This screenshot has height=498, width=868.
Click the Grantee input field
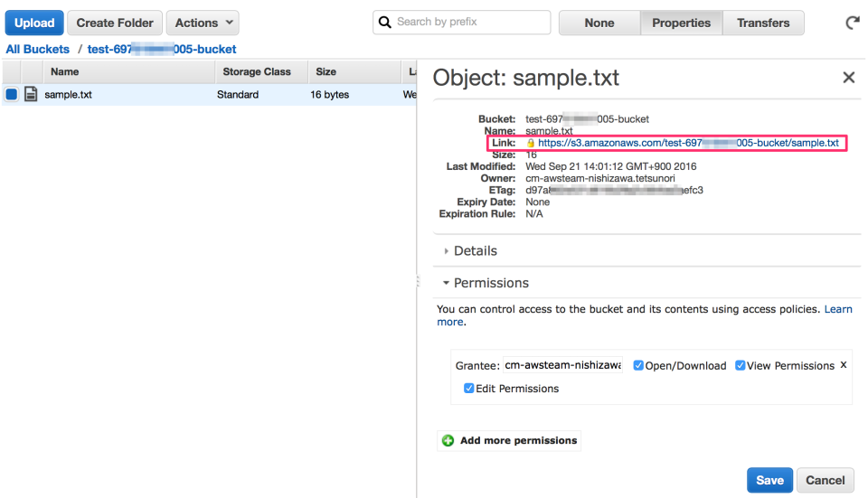[x=563, y=365]
